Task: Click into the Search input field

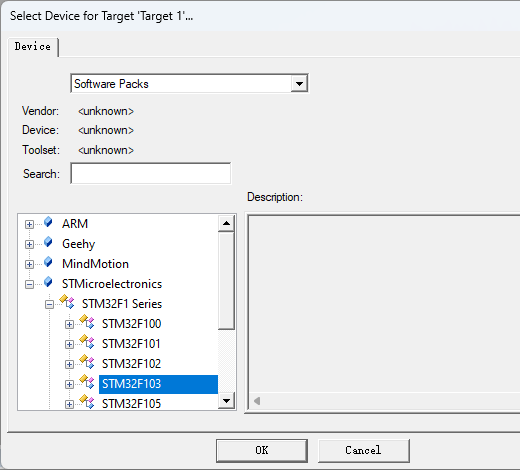Action: tap(151, 173)
